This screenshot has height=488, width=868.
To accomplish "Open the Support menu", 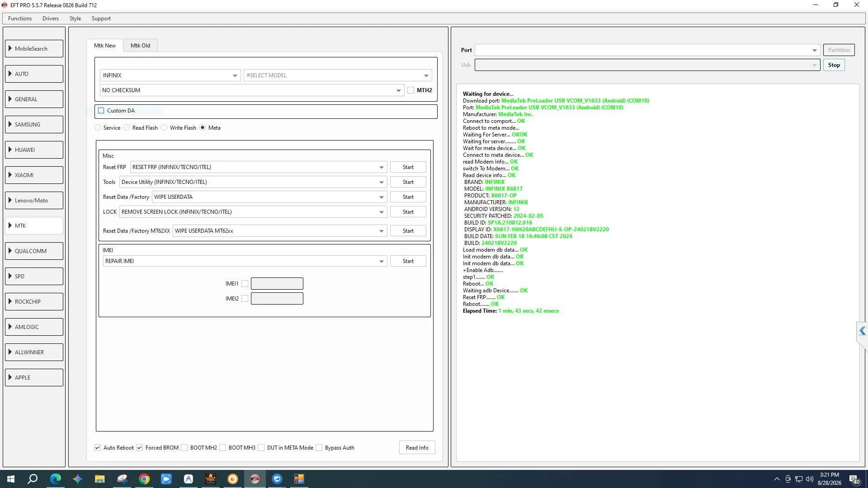I will [101, 19].
